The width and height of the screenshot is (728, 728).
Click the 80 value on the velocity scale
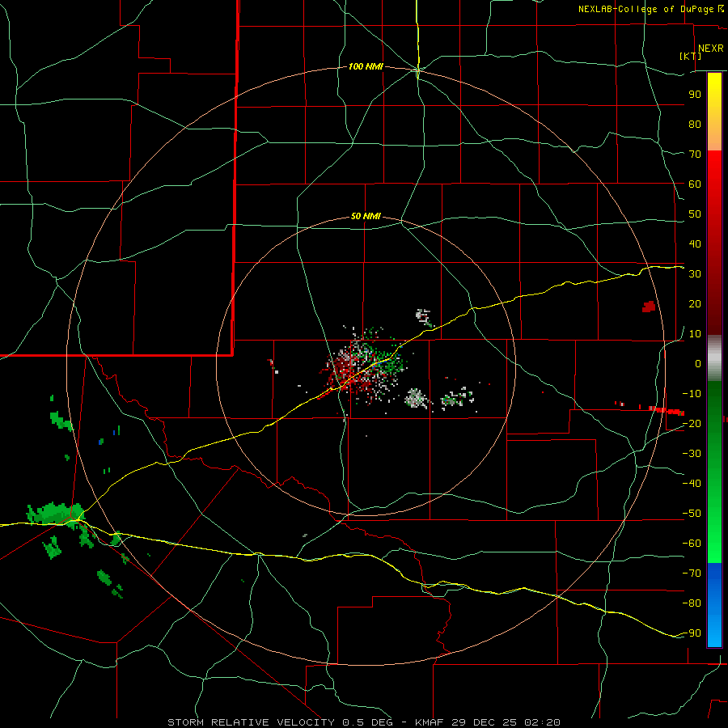pos(695,125)
